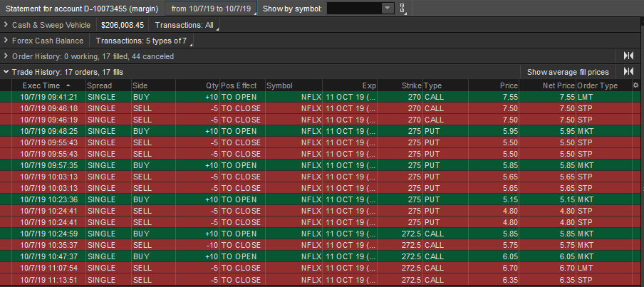
Task: Click the 5.95 price in the 09:48:25 row
Action: click(493, 131)
